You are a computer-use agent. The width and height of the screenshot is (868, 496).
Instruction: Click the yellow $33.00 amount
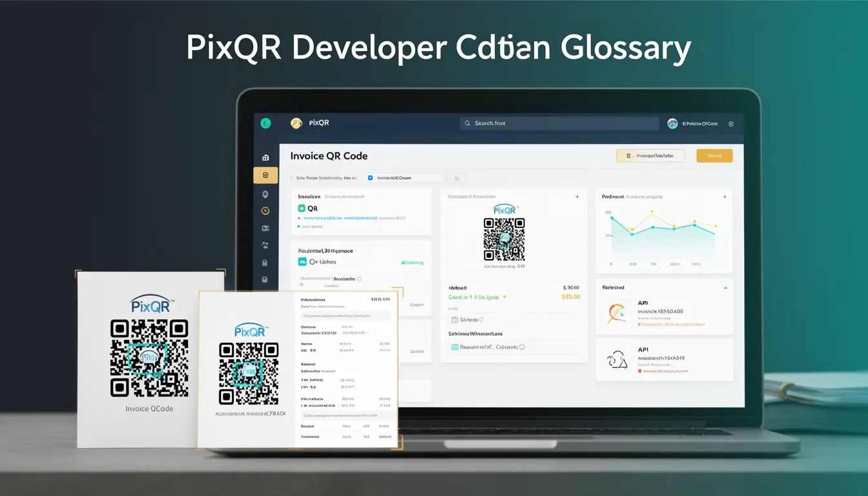(x=572, y=297)
